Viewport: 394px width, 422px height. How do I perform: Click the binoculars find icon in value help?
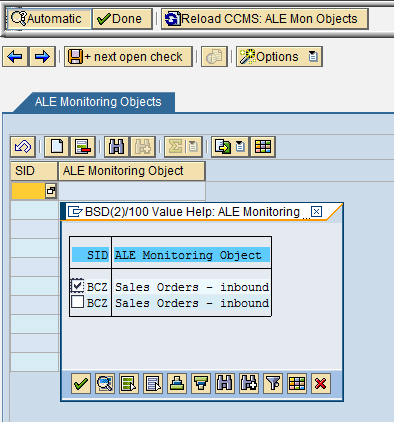pos(225,383)
